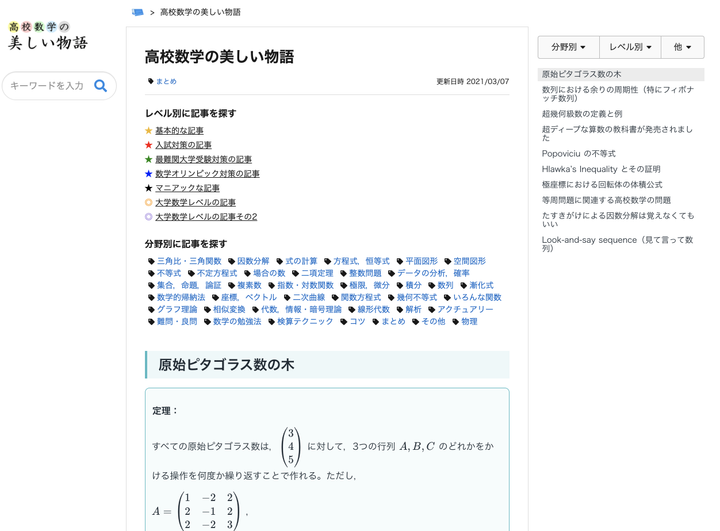Screen dimensions: 720x531
Task: Click the tag icon next to 難問・良問
Action: click(x=151, y=322)
